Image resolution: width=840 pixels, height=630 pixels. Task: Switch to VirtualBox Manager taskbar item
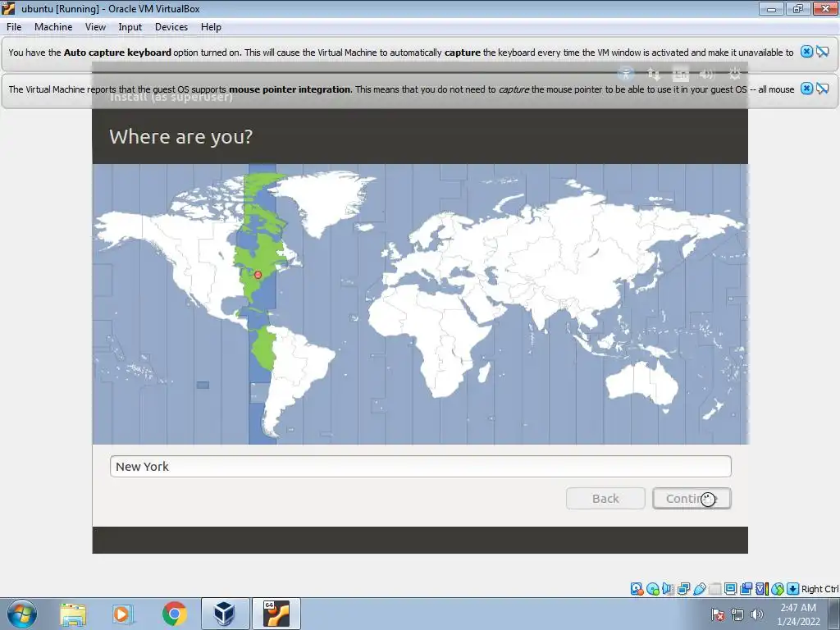225,614
